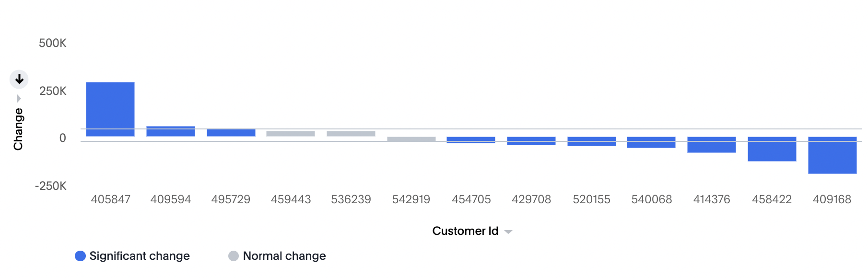Click the gray Normal change legend dot
This screenshot has width=868, height=278.
[234, 256]
